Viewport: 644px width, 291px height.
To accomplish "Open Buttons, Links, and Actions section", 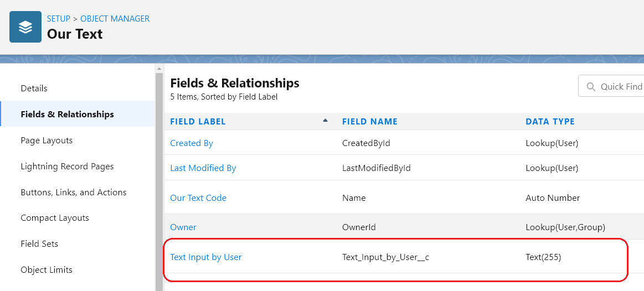I will (74, 192).
